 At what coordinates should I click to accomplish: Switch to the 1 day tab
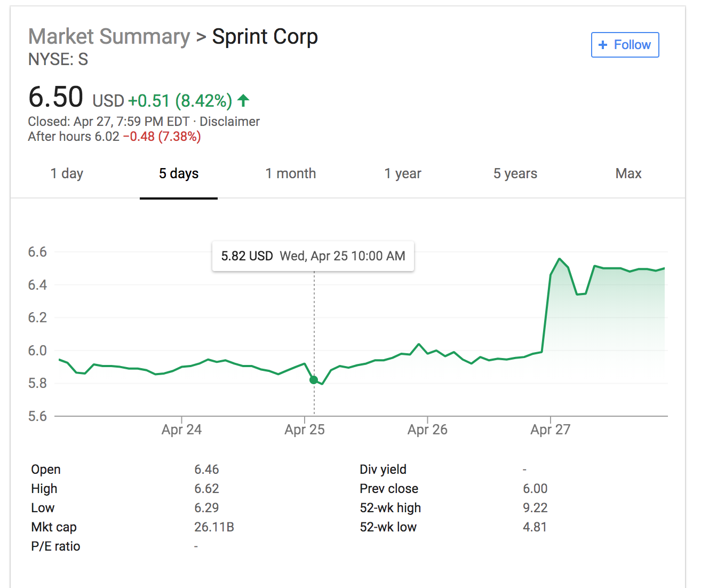pos(67,173)
